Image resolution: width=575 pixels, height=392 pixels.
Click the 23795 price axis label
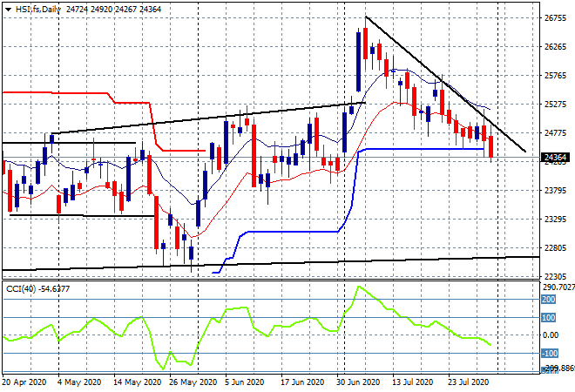(555, 190)
